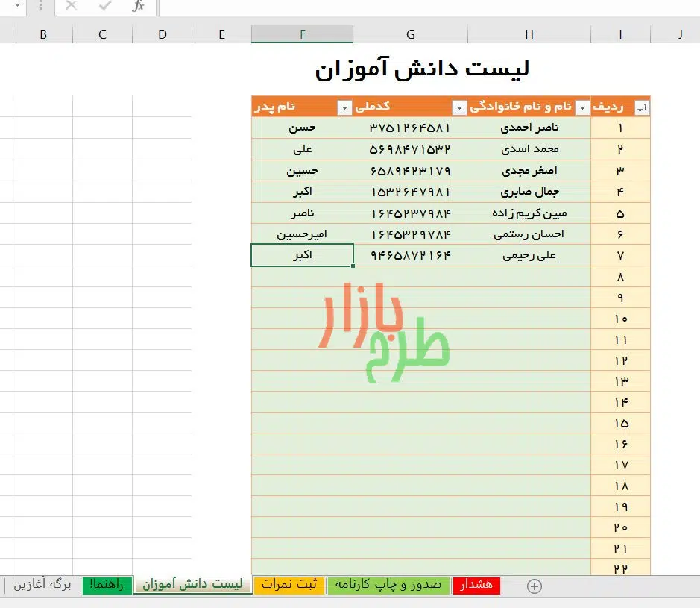
Task: Add a new sheet with plus icon
Action: tap(534, 586)
